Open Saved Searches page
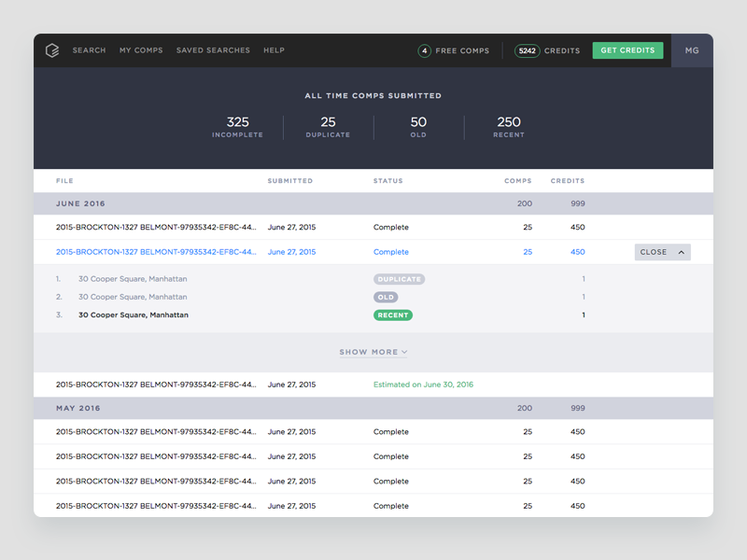Screen dimensions: 747x560 (213, 50)
